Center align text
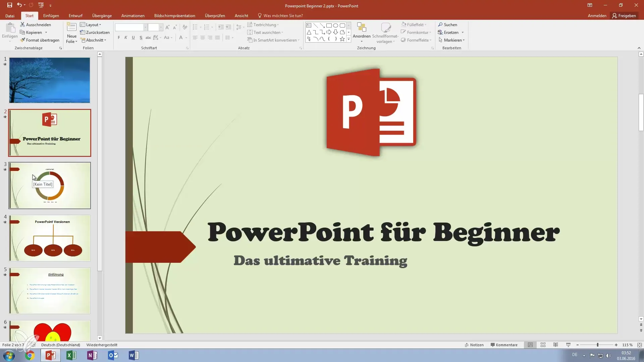 coord(203,38)
